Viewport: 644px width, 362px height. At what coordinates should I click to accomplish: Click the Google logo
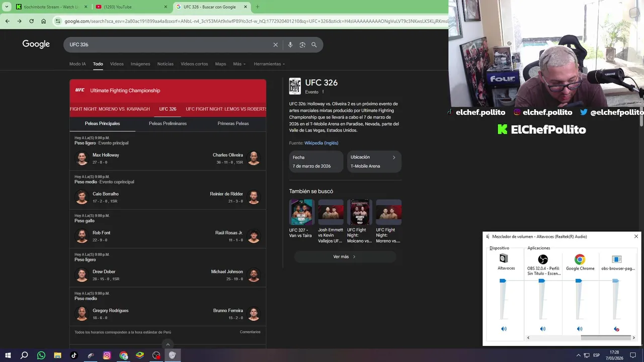coord(36,44)
